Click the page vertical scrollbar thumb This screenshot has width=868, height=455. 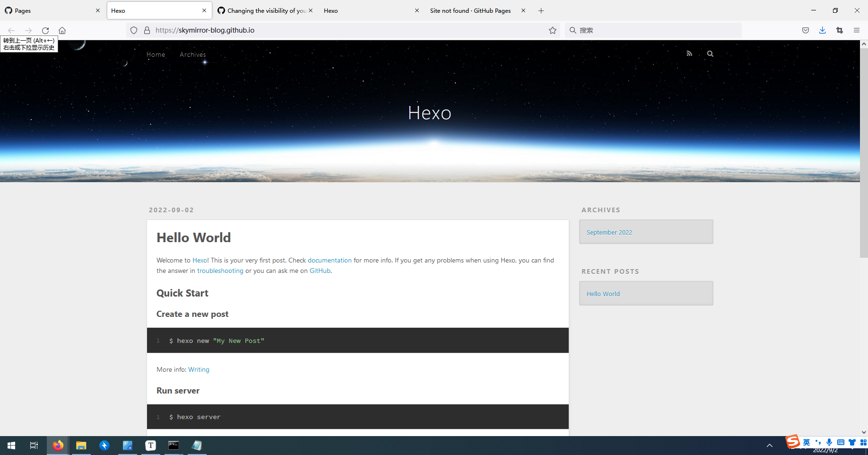(x=864, y=152)
